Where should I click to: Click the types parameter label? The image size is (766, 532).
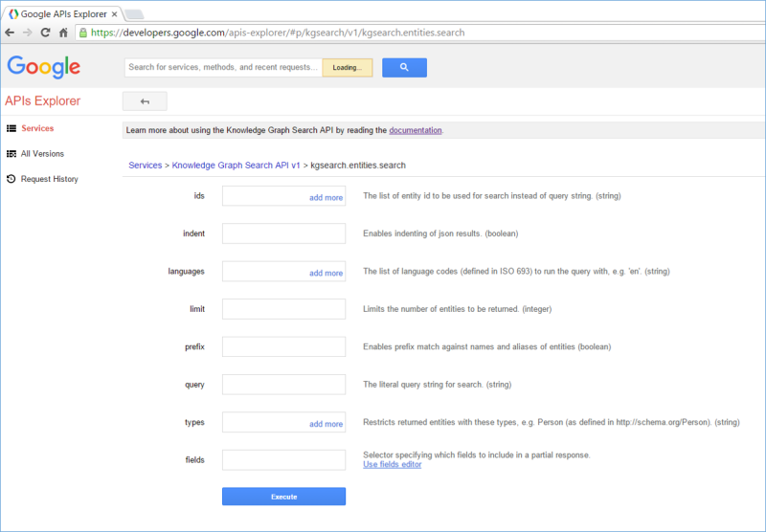pos(194,422)
